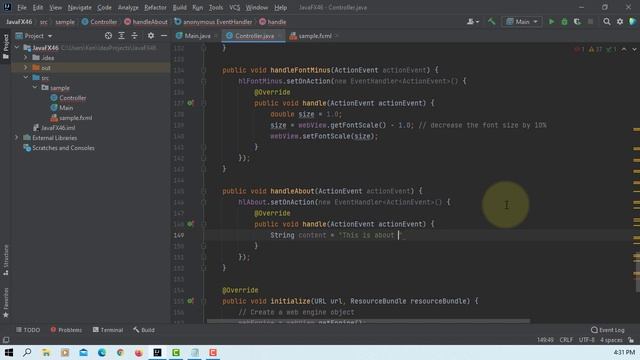
Task: Click the grey Stop square icon
Action: pyautogui.click(x=590, y=22)
